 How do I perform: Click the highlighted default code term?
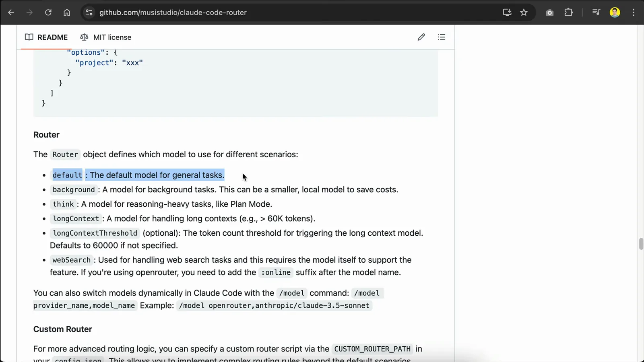point(67,175)
